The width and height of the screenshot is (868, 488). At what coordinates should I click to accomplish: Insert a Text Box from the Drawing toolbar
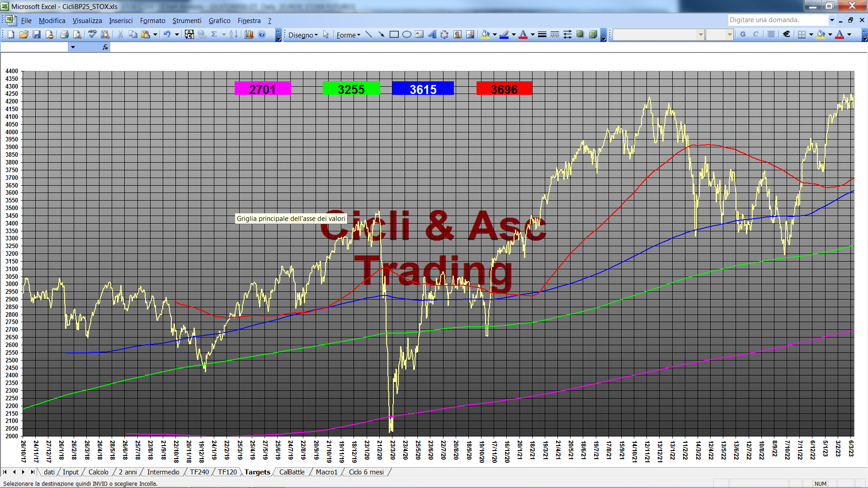[x=420, y=34]
